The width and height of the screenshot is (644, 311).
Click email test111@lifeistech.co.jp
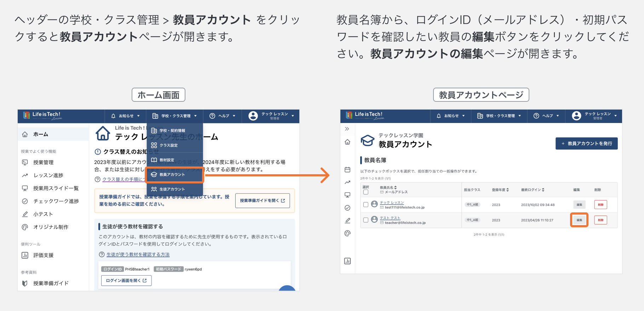404,207
